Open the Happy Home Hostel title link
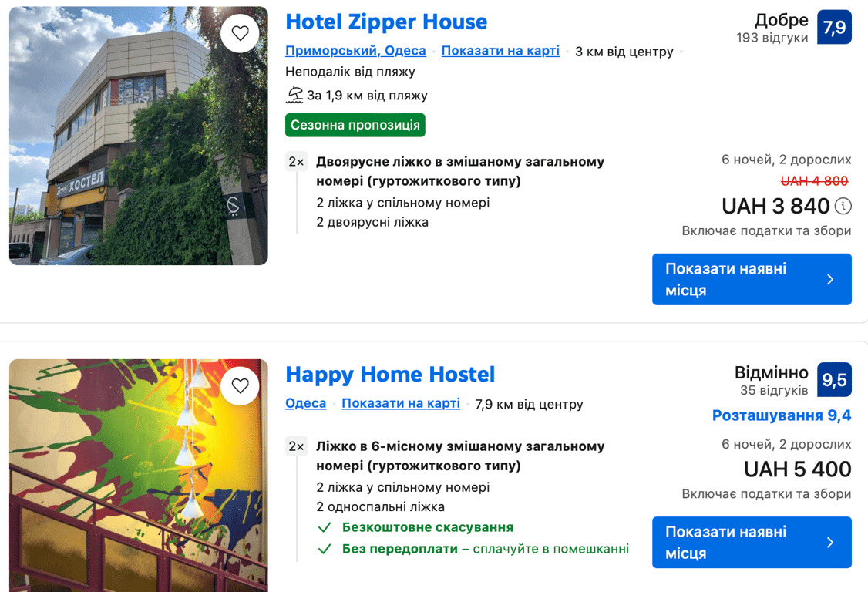 tap(390, 375)
